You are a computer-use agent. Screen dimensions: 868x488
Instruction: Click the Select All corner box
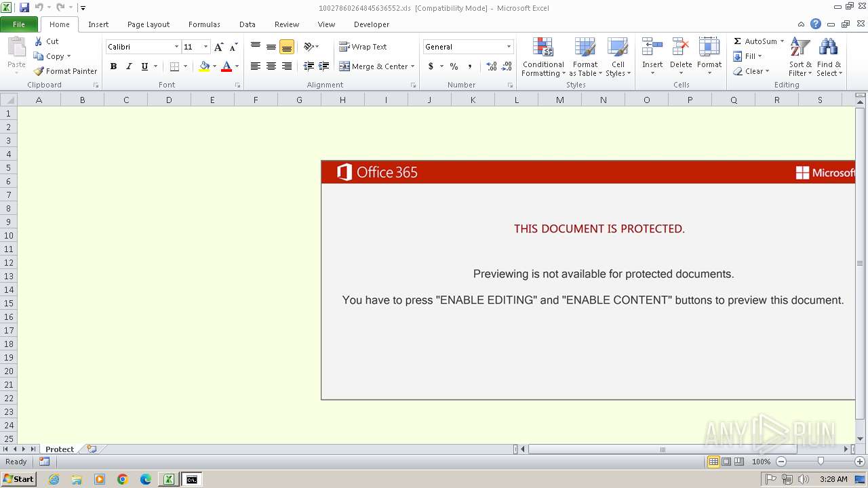coord(8,100)
